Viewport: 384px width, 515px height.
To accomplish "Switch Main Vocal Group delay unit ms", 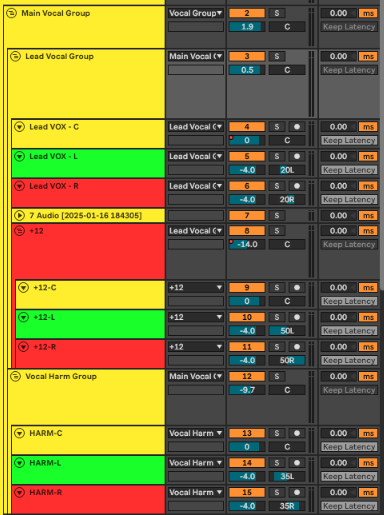I will point(368,13).
